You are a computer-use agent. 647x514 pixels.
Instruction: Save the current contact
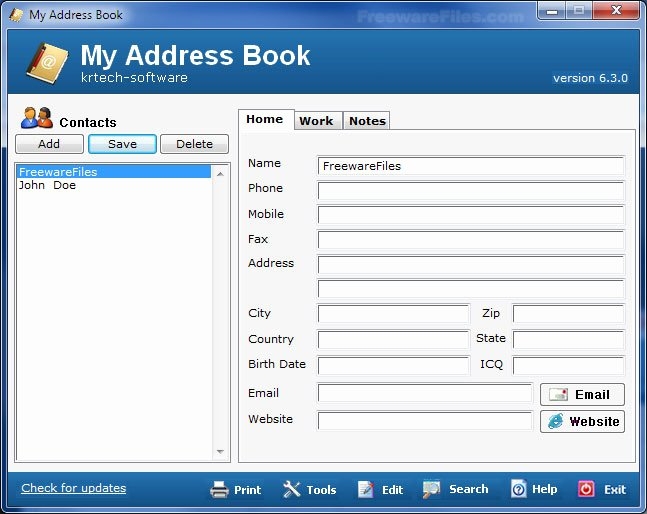(x=122, y=144)
